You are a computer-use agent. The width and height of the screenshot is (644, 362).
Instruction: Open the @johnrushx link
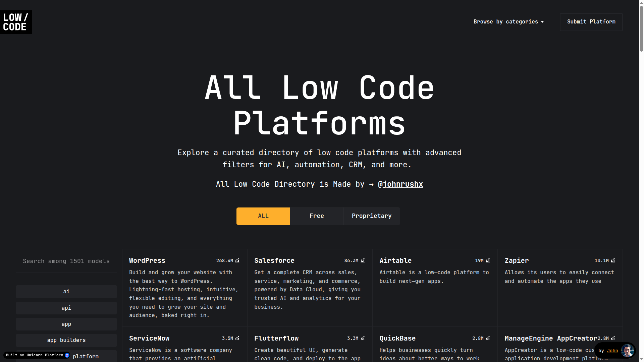click(400, 184)
